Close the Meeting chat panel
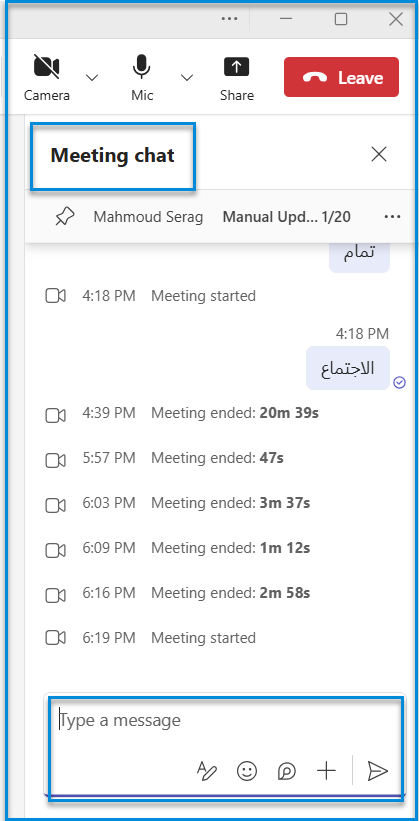The height and width of the screenshot is (821, 419). [x=379, y=154]
